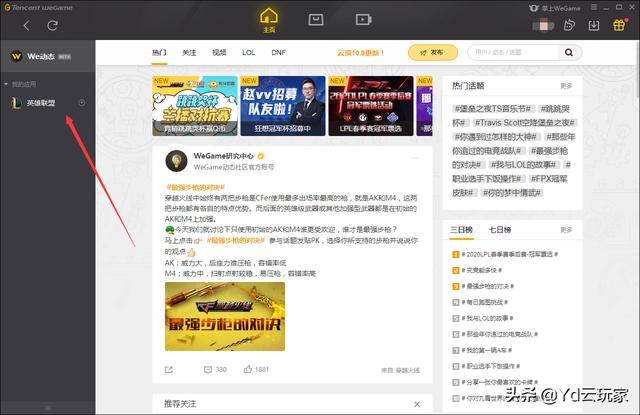Open topic #堡垒之夜TS音乐节#

pos(493,109)
